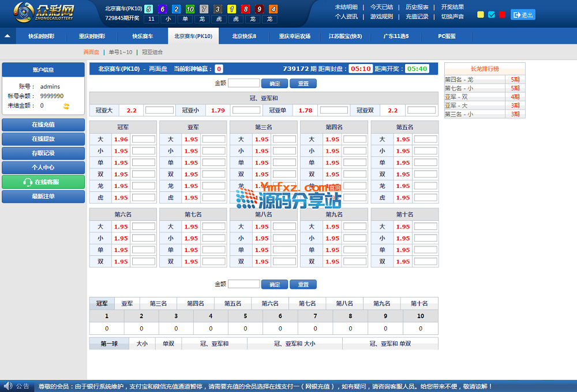Select the yellow theme swatch
The image size is (577, 392).
[x=481, y=14]
